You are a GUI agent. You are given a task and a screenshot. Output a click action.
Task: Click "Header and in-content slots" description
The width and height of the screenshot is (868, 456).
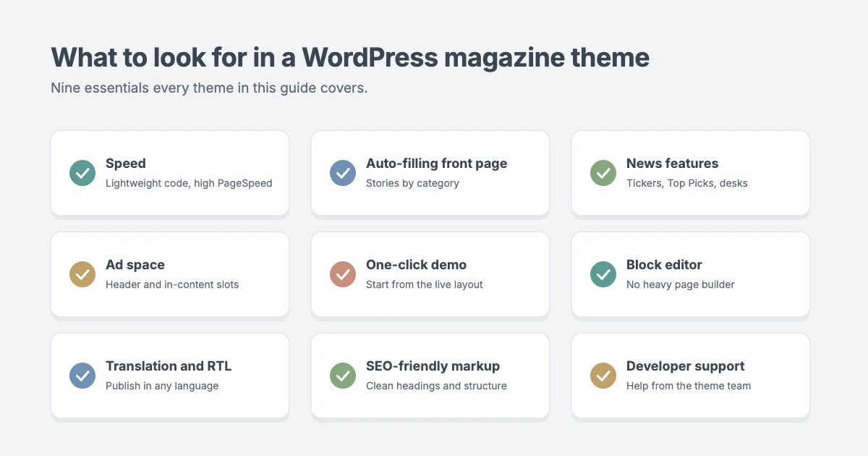click(x=172, y=284)
